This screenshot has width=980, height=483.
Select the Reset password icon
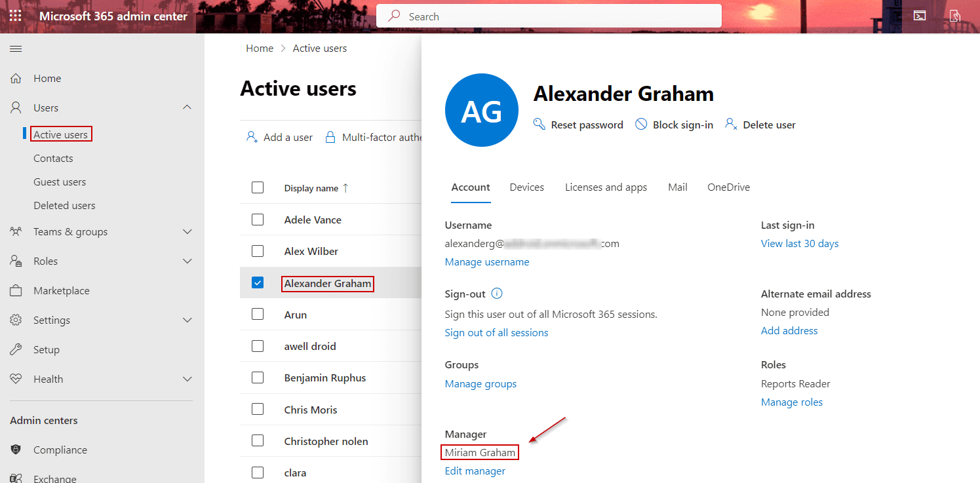[539, 124]
